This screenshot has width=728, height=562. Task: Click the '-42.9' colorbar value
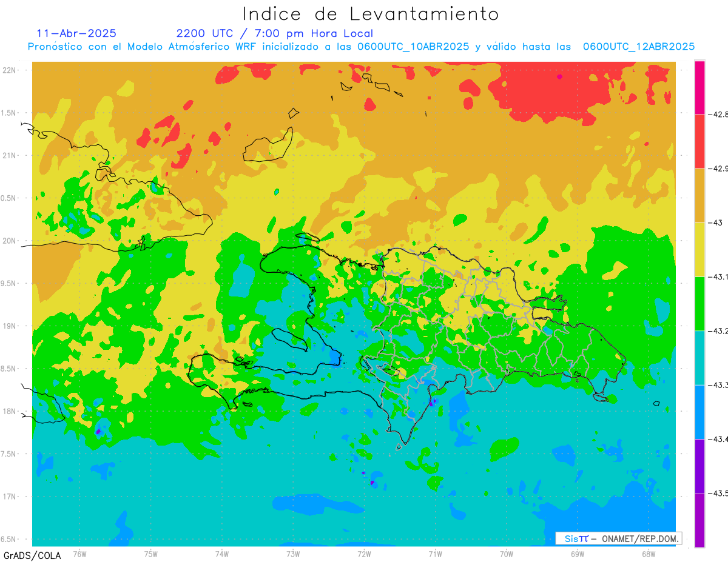coord(718,168)
